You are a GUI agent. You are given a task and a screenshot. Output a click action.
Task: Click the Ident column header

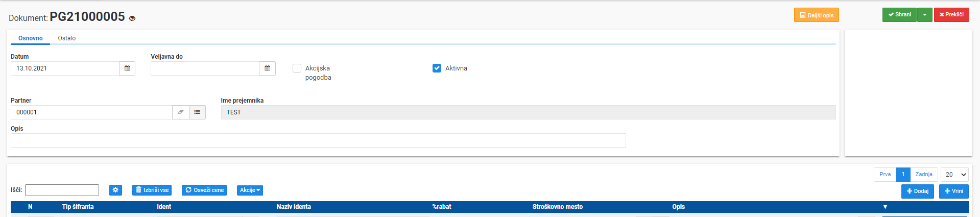pos(164,207)
